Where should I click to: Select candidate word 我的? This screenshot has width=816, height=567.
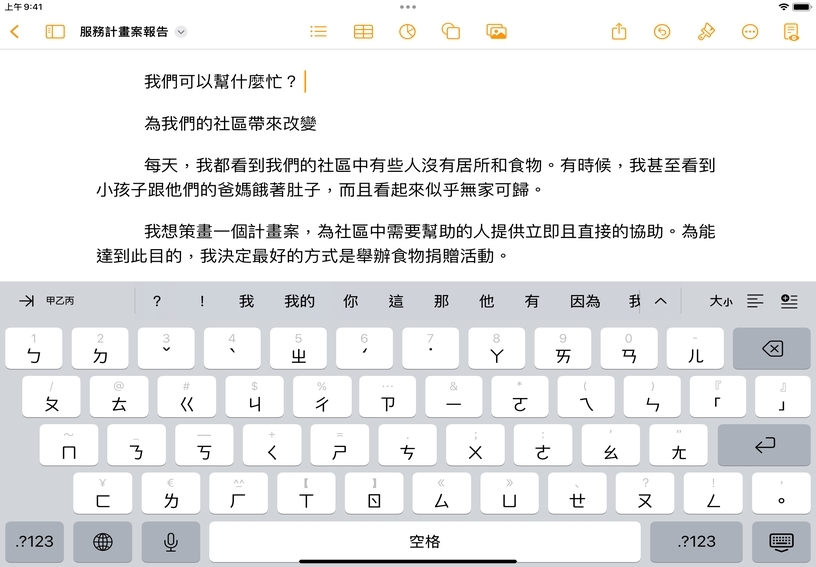point(299,301)
